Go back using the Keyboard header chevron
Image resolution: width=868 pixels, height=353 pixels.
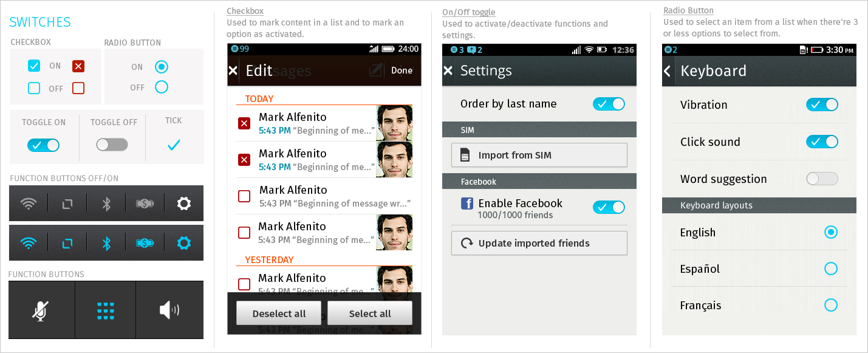click(667, 71)
